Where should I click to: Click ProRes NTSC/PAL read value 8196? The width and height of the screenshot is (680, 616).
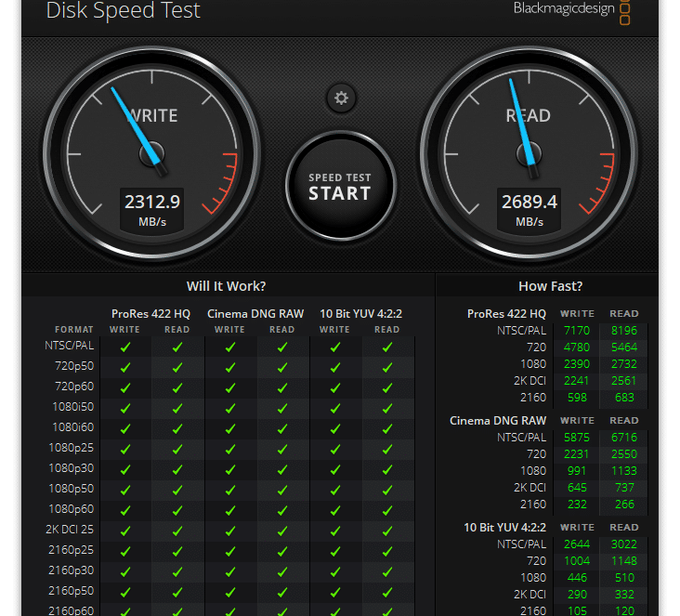[624, 331]
